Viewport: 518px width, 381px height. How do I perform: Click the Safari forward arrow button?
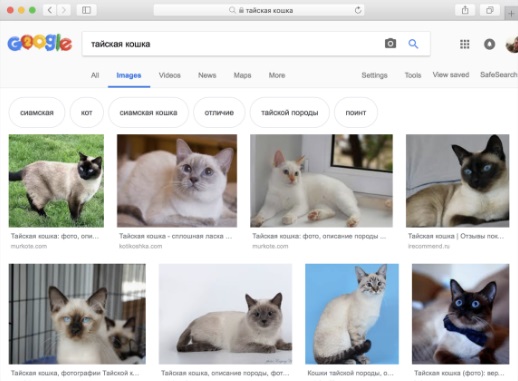tap(64, 10)
